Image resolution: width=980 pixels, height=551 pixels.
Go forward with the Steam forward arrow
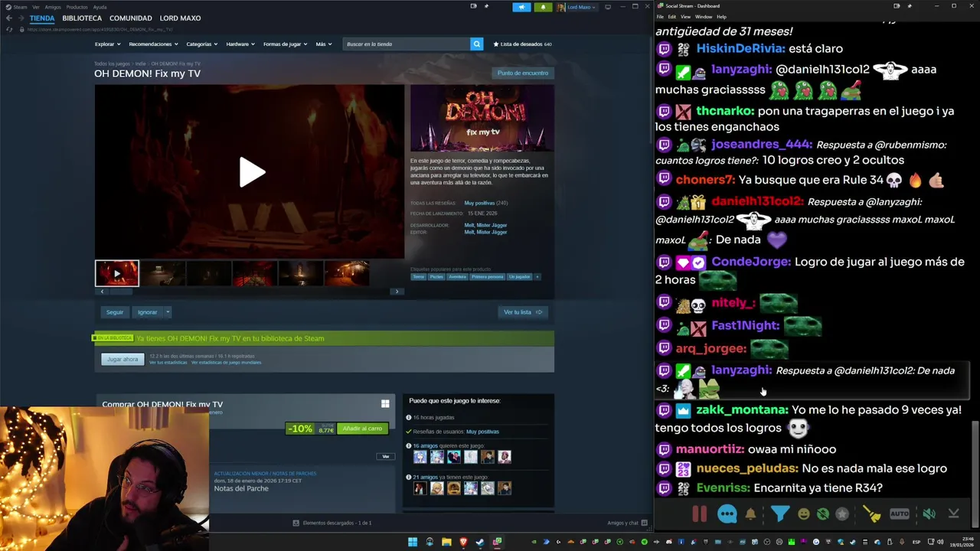click(x=21, y=18)
